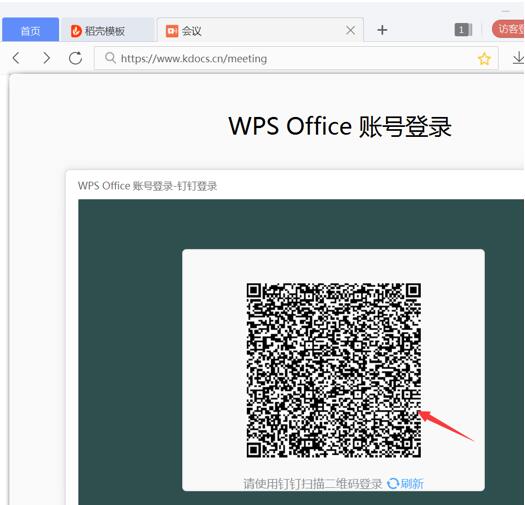Select the 会议 tab

[260, 30]
